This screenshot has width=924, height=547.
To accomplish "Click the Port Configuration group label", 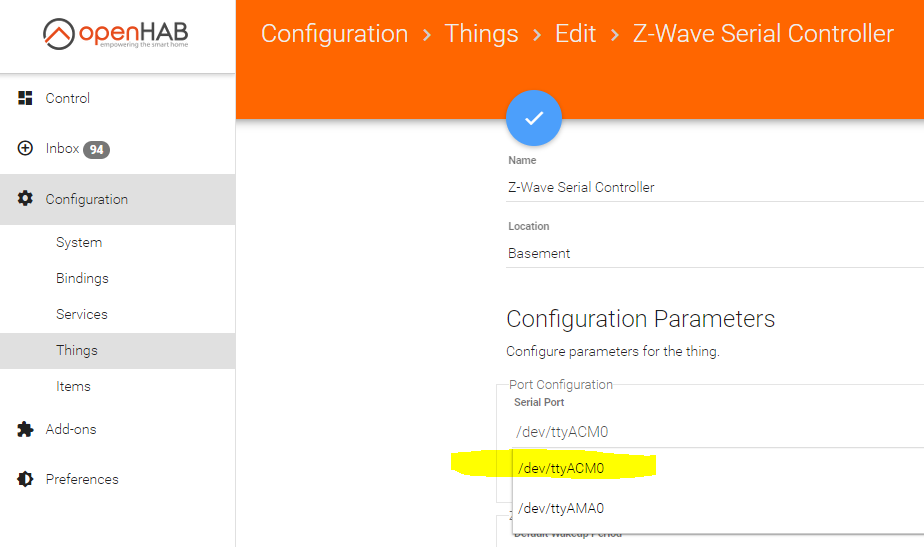I will pos(560,385).
